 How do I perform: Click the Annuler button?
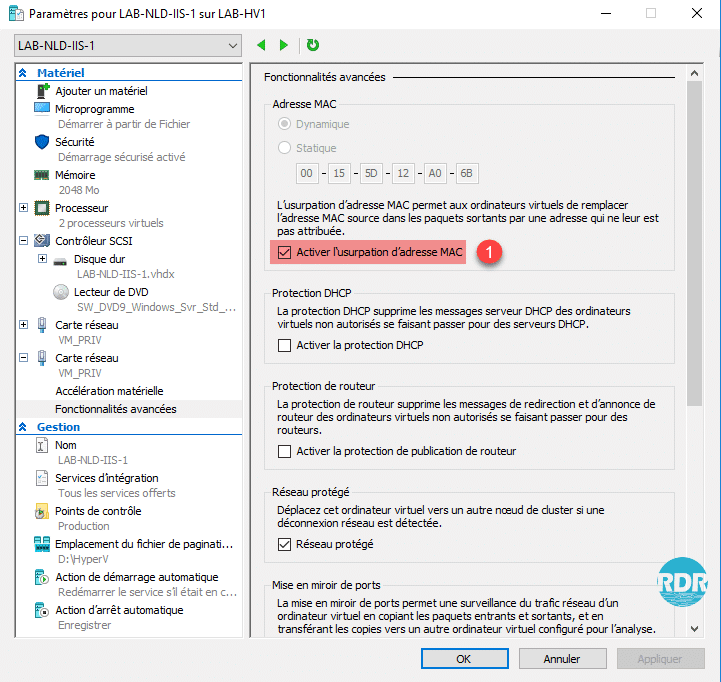click(562, 659)
